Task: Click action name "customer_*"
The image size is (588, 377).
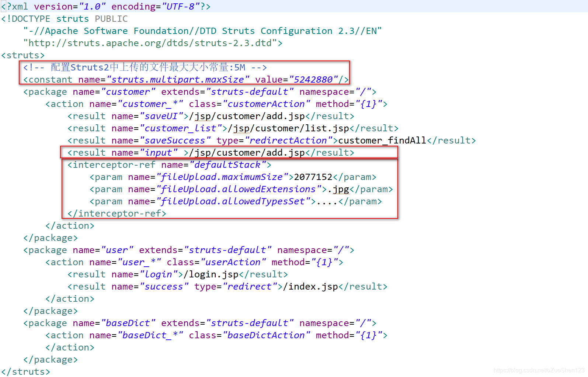Action: point(150,104)
